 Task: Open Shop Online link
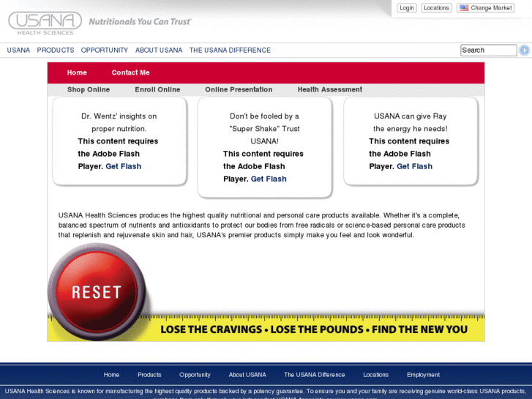pos(89,89)
